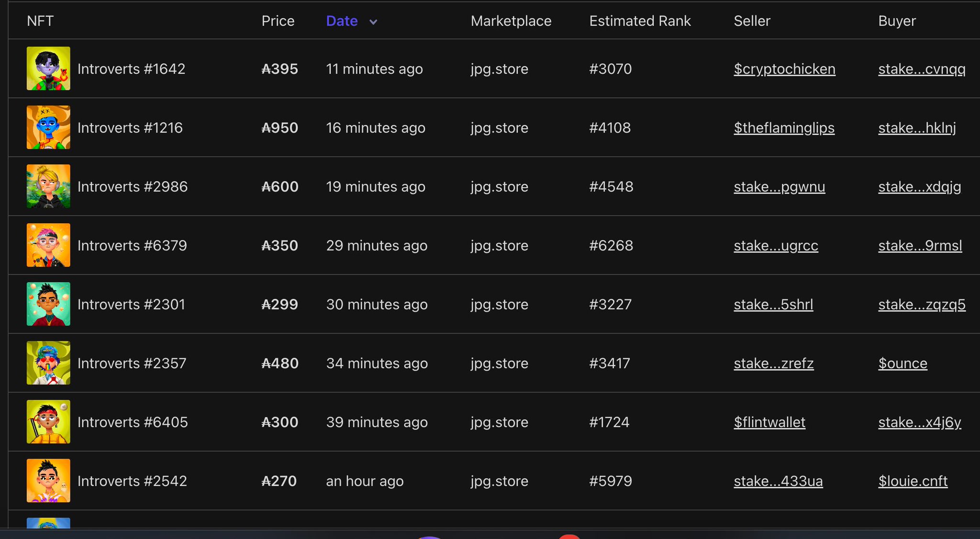Screen dimensions: 980x539
Task: Open buyer $louie.cnft profile
Action: click(x=913, y=481)
